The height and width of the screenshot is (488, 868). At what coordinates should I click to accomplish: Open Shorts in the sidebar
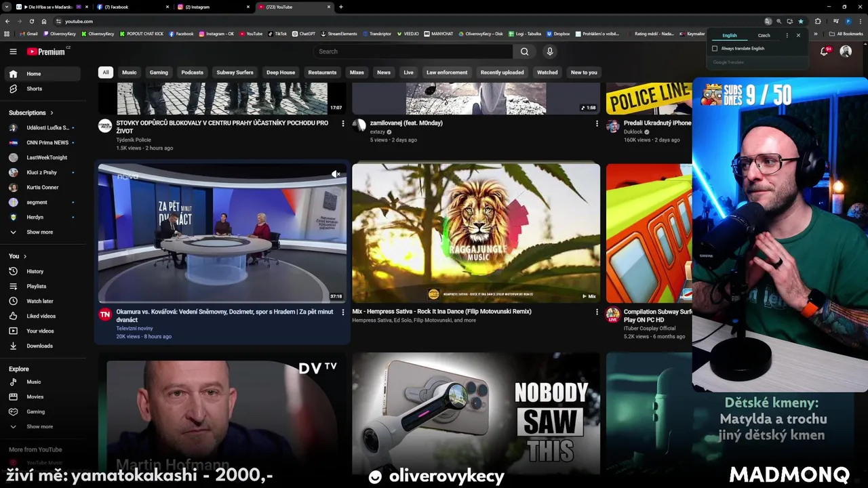(44, 89)
